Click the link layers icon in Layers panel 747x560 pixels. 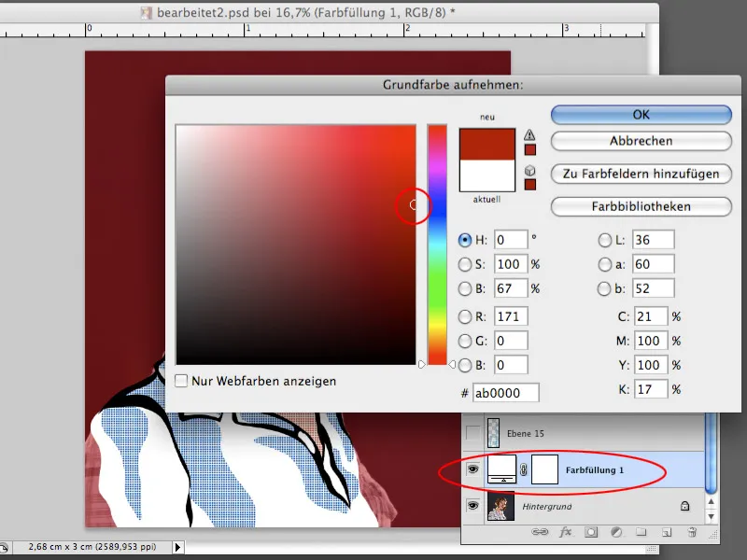pos(540,532)
